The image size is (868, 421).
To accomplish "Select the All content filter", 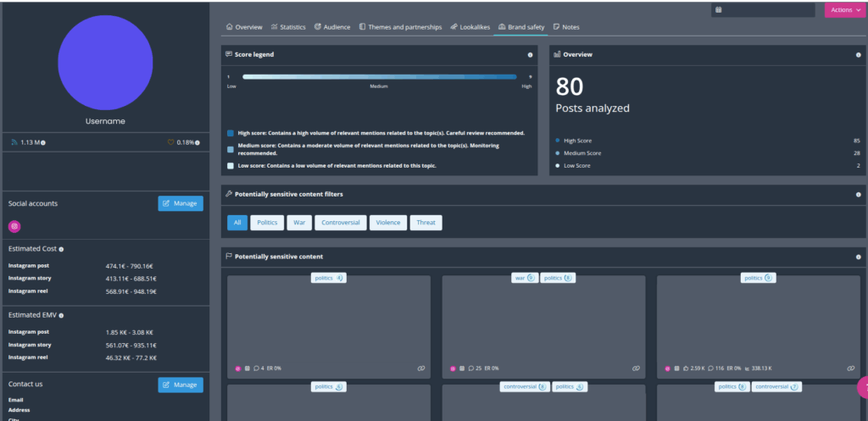I will 237,223.
